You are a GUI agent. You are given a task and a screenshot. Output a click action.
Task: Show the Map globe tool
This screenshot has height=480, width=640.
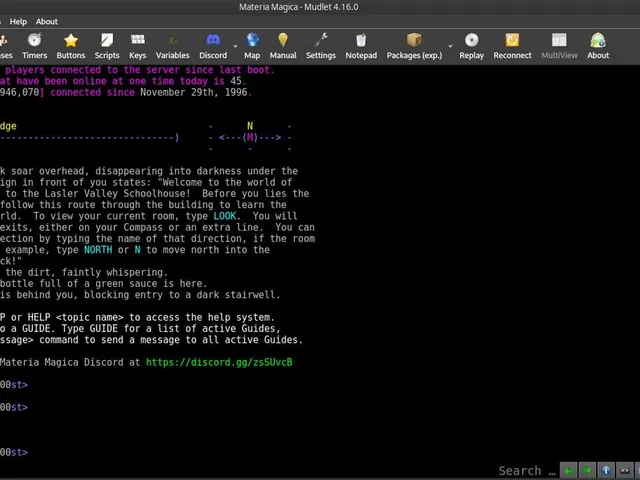click(252, 46)
